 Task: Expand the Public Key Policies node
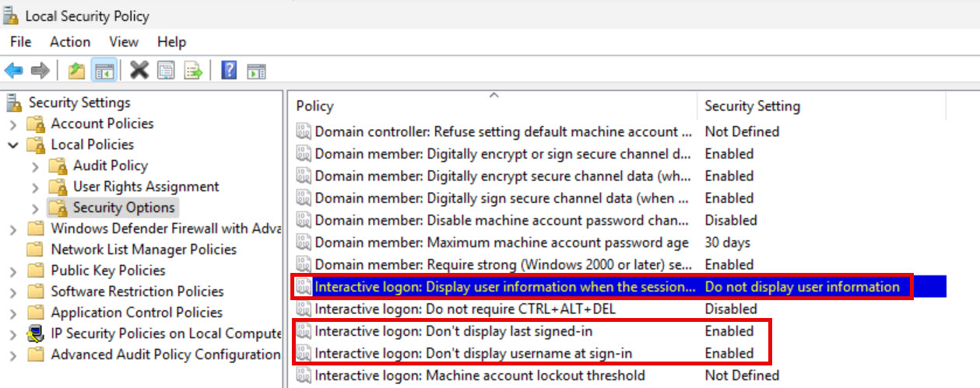coord(13,271)
